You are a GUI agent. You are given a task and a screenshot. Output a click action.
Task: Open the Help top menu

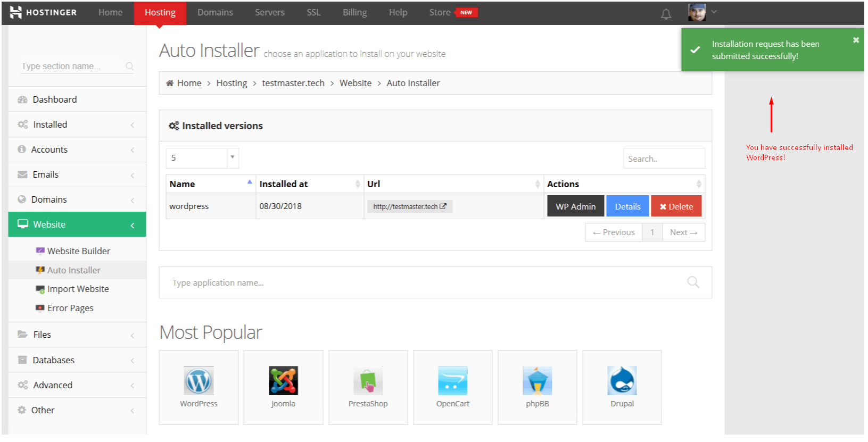[398, 12]
